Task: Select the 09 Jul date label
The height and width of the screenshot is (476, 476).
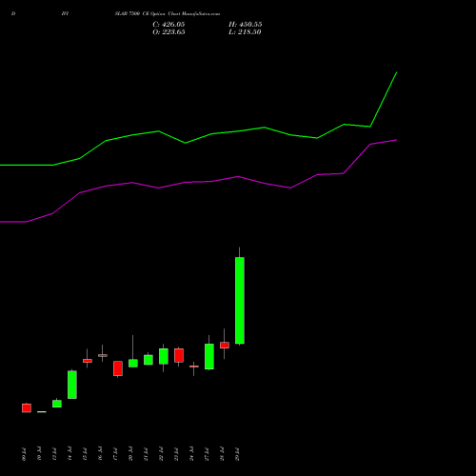Action: (24, 454)
